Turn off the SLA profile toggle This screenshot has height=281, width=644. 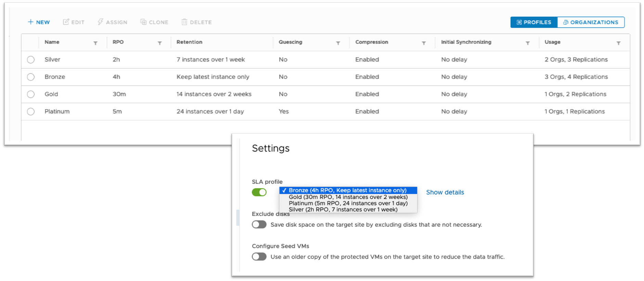259,192
